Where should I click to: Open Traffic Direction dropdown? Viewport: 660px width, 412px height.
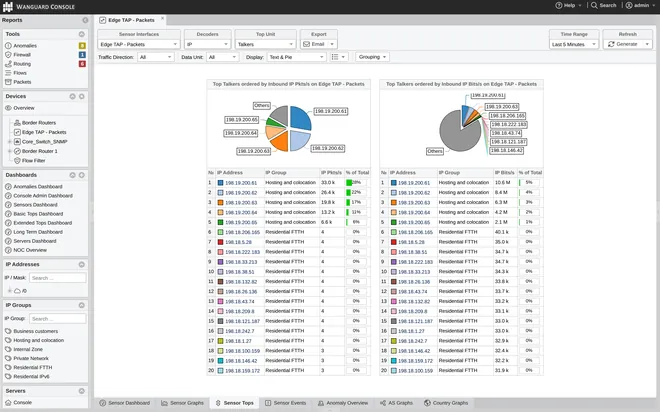[156, 57]
